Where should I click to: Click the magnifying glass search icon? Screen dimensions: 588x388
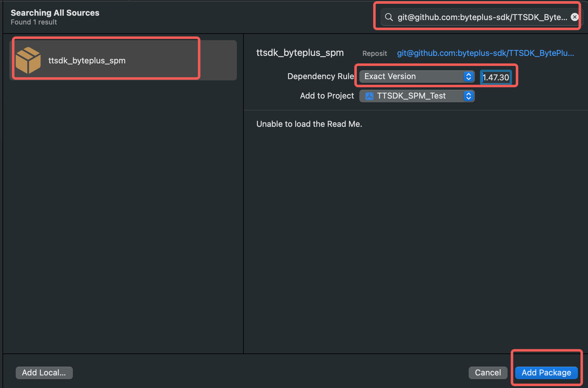(x=389, y=17)
